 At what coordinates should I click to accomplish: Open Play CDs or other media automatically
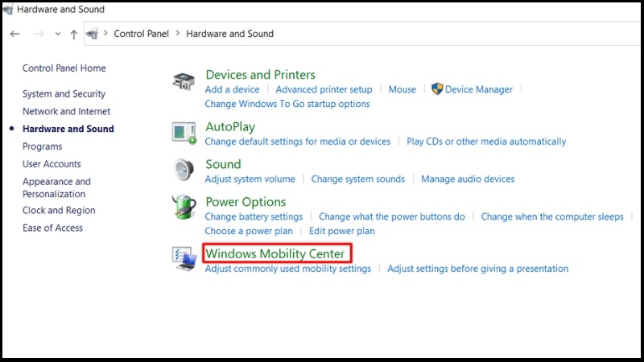486,142
